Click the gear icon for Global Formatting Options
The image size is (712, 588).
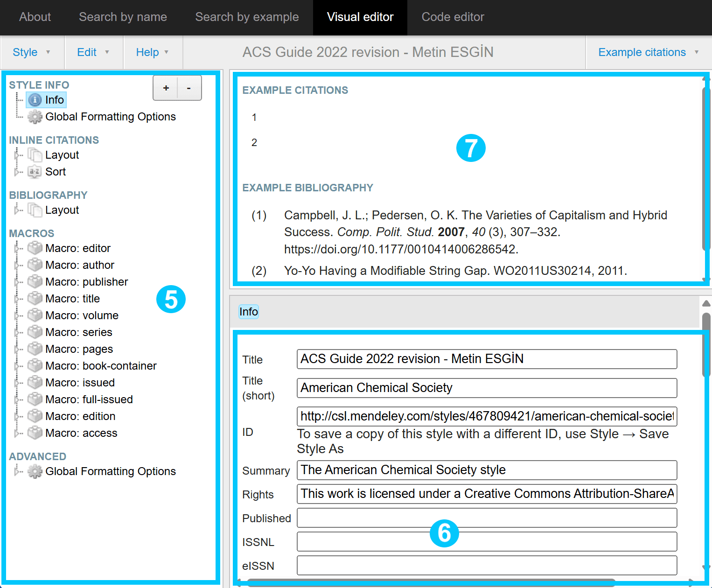35,117
